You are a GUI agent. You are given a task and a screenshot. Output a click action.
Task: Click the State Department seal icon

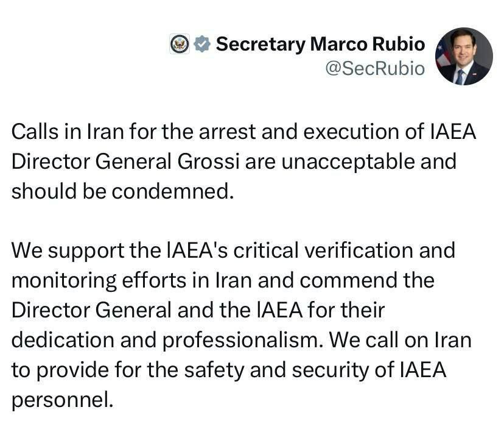point(180,44)
